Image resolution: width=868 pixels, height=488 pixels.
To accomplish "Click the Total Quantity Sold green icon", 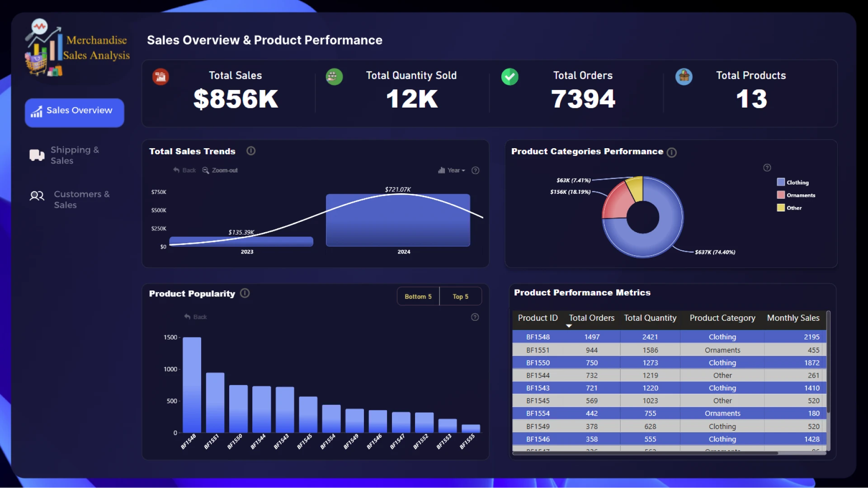I will [x=334, y=77].
